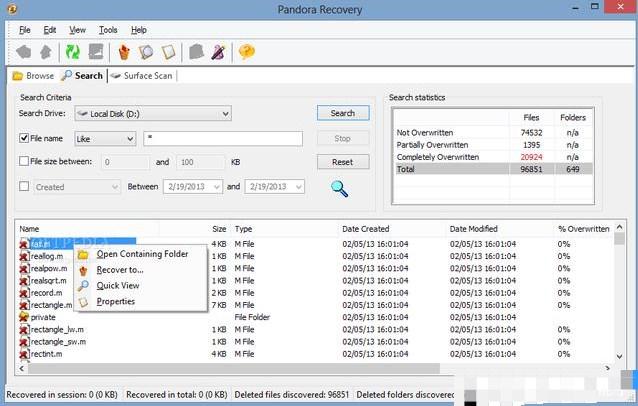This screenshot has width=638, height=406.
Task: Open the second 2/19/2013 date picker
Action: tap(274, 187)
